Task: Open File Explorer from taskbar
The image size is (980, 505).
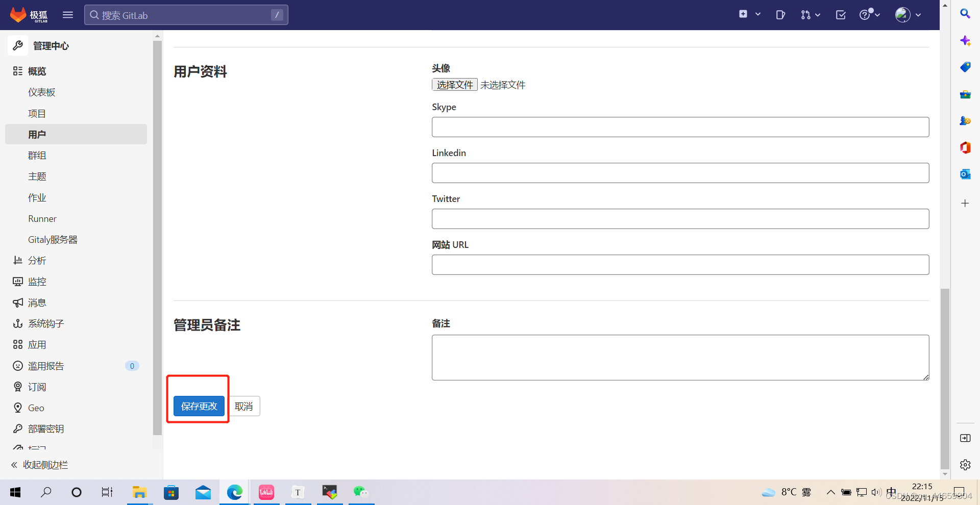Action: (x=139, y=492)
